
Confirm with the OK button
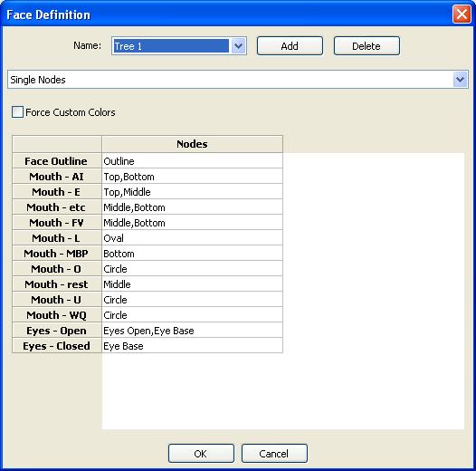(x=201, y=454)
